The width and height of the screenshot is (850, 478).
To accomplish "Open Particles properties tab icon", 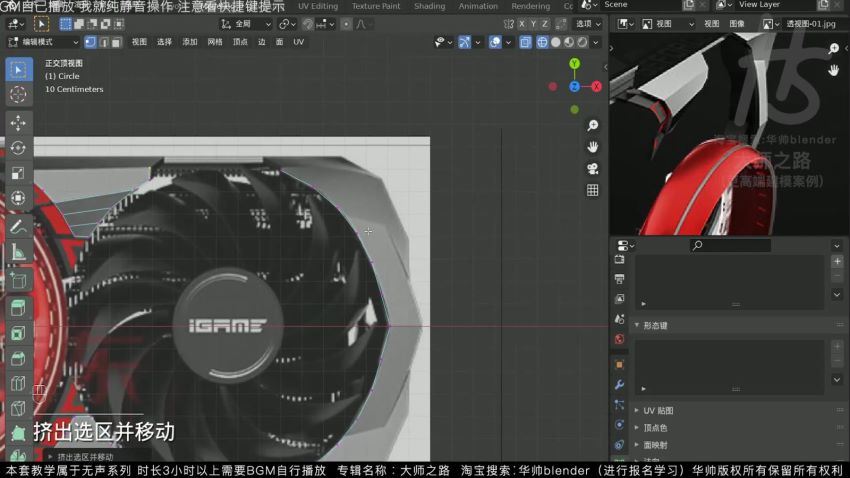I will pos(620,405).
